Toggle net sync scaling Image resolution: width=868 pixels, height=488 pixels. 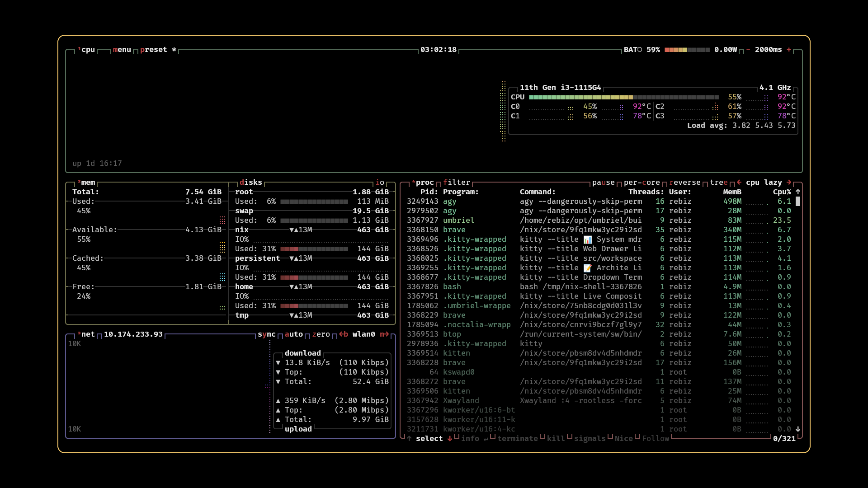coord(267,334)
